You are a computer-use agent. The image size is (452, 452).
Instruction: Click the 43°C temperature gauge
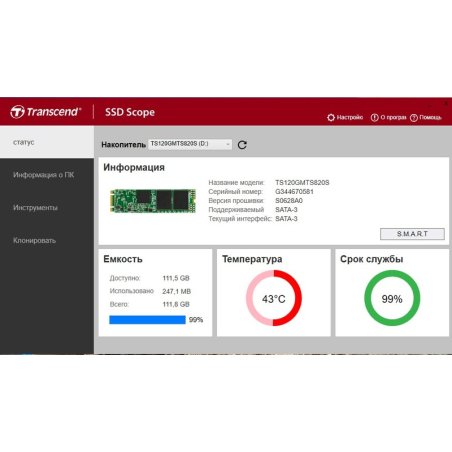(x=274, y=298)
